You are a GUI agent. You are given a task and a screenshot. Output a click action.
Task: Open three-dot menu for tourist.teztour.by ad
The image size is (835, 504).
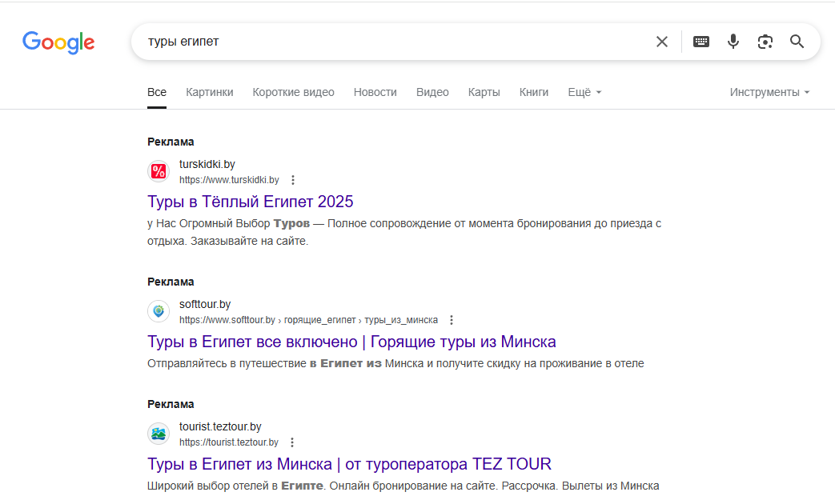[292, 442]
